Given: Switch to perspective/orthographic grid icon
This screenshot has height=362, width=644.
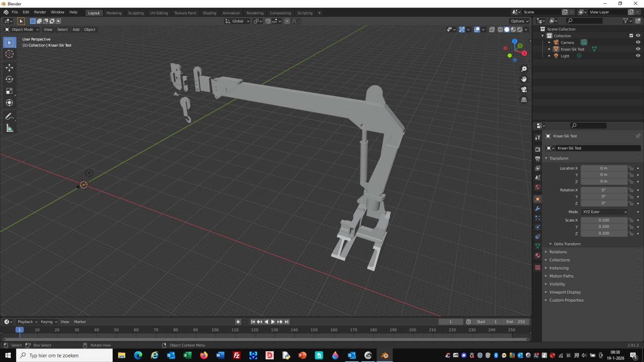Looking at the screenshot, I should (x=524, y=100).
